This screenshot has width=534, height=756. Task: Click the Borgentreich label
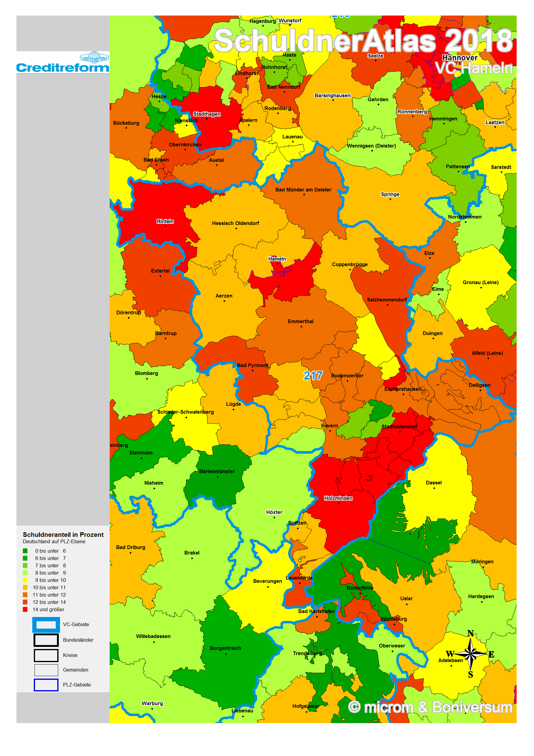tap(225, 648)
